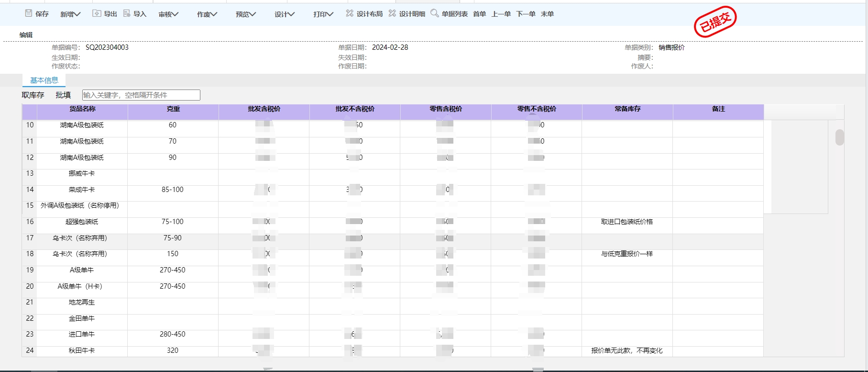Go to 下一单 next document
Viewport: 868px width, 372px height.
tap(526, 14)
